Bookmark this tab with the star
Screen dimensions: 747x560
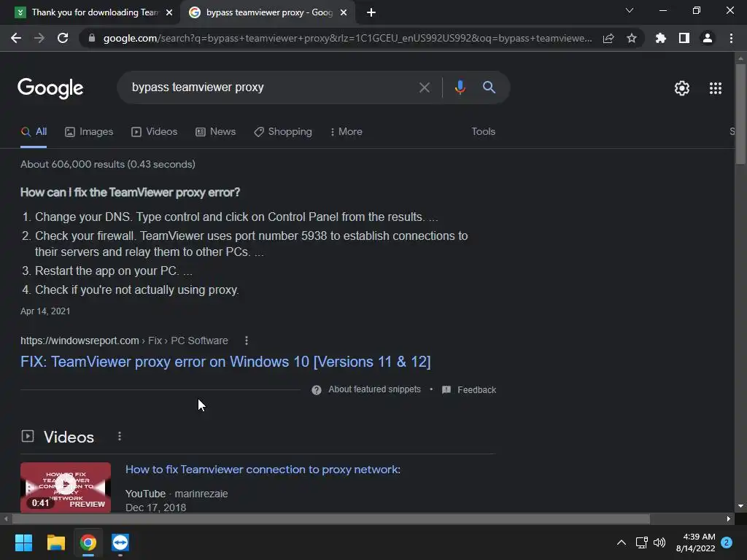[x=632, y=38]
